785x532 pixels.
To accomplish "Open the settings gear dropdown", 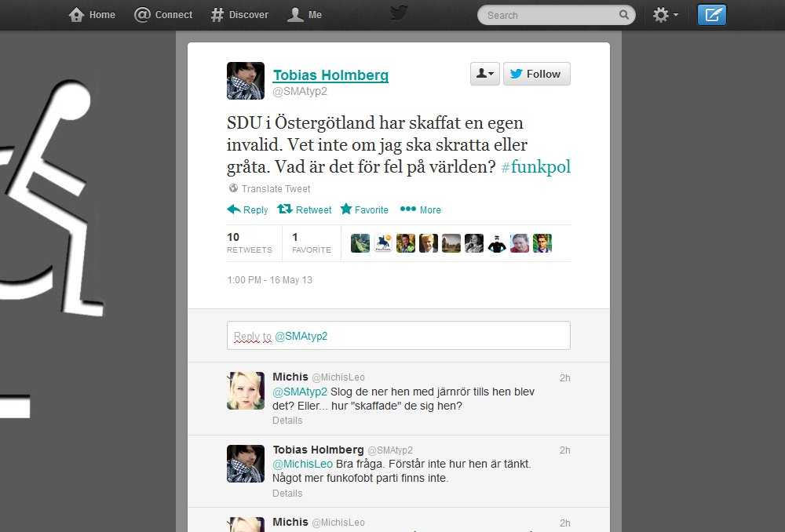I will [666, 15].
